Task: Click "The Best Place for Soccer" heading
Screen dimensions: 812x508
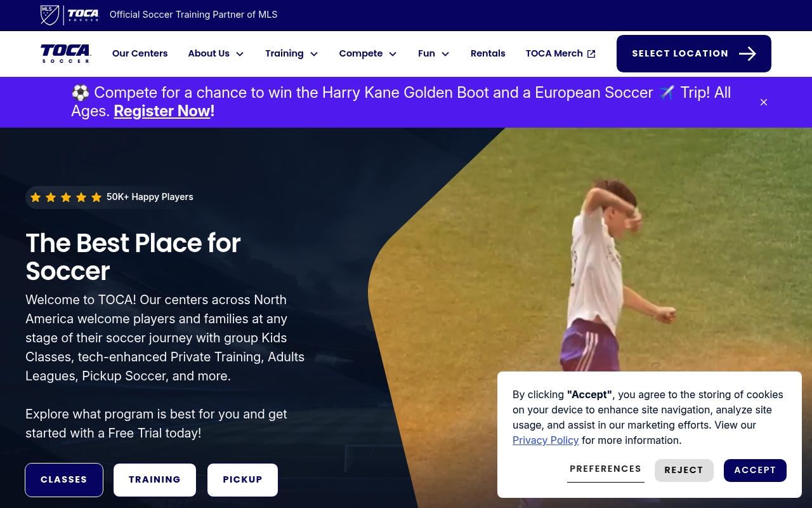Action: click(x=133, y=257)
